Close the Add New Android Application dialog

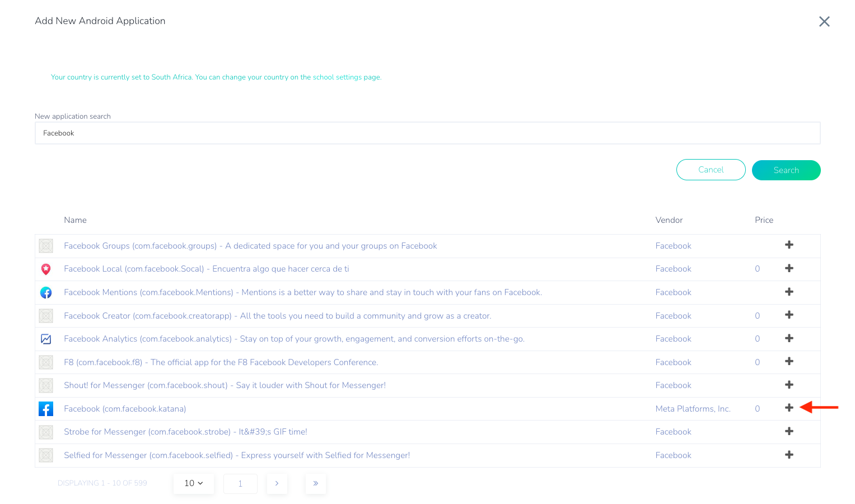[824, 21]
